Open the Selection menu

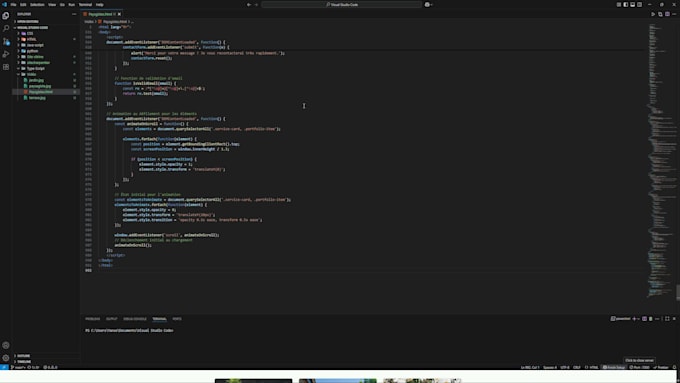37,4
